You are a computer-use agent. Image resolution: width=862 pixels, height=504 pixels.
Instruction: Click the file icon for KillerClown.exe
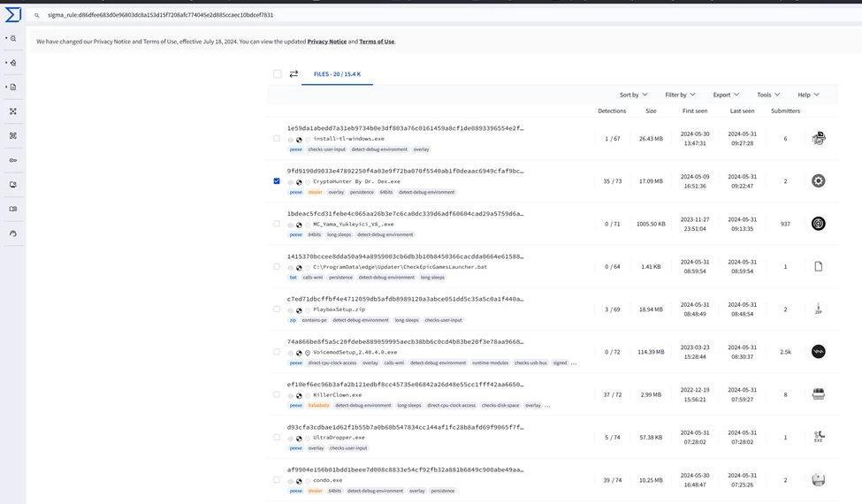[818, 394]
